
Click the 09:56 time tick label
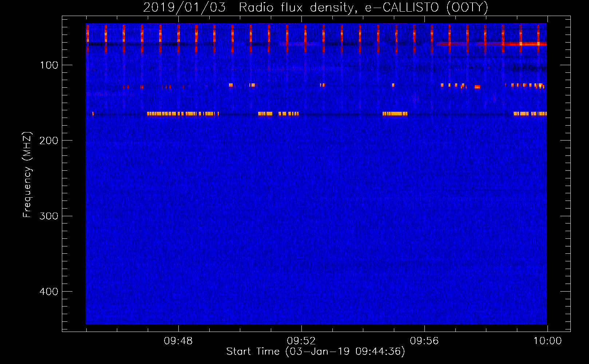424,341
